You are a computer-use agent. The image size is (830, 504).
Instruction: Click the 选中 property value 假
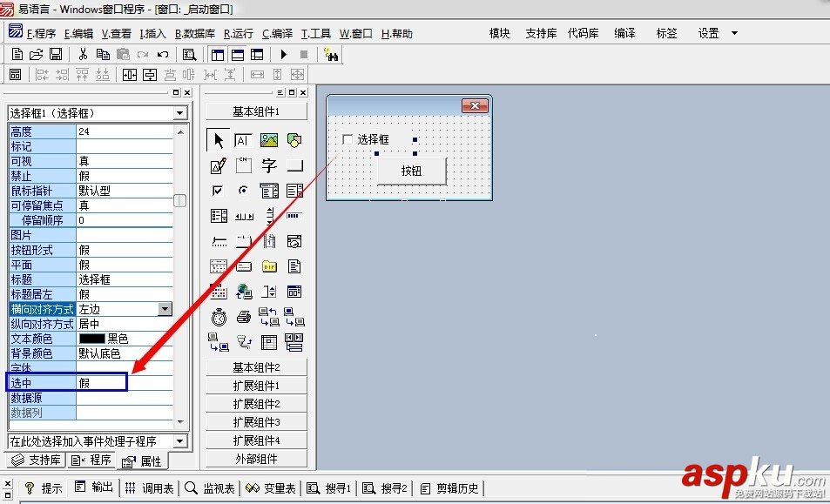tap(125, 383)
